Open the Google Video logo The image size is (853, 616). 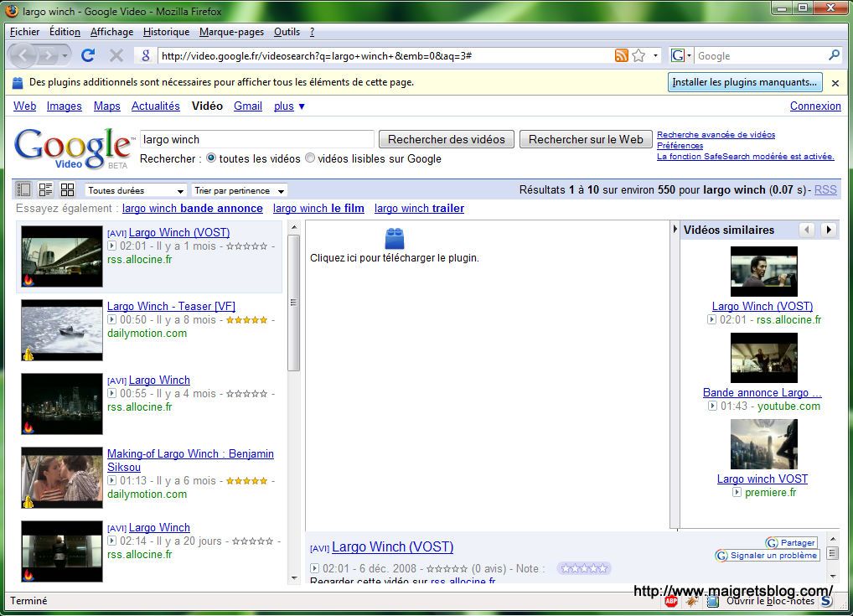(x=74, y=148)
